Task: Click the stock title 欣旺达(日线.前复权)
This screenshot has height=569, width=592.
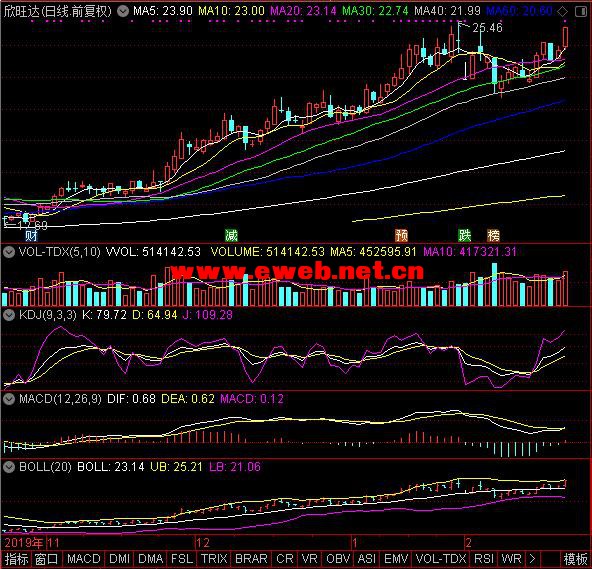Action: coord(58,11)
